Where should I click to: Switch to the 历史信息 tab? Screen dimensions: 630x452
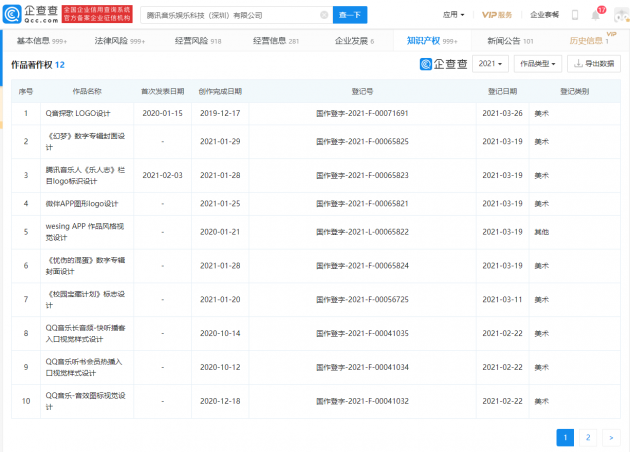[589, 41]
